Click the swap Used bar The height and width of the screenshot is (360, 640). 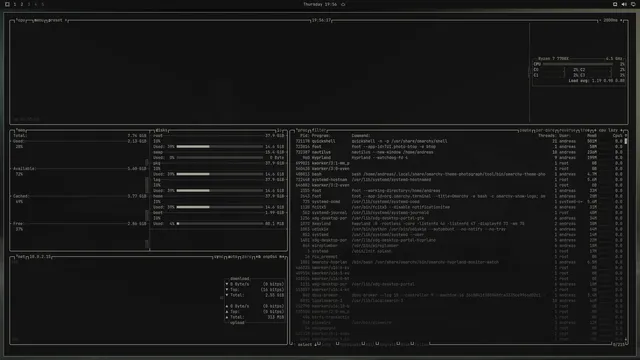point(220,158)
